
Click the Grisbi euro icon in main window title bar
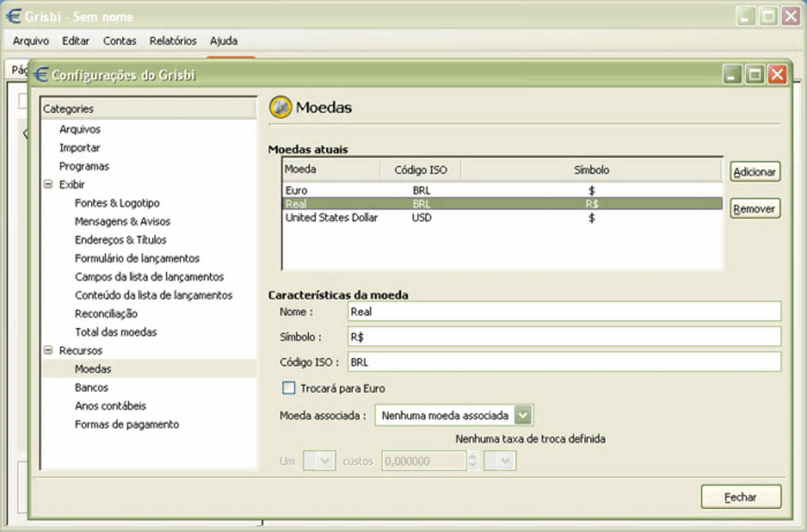tap(14, 17)
